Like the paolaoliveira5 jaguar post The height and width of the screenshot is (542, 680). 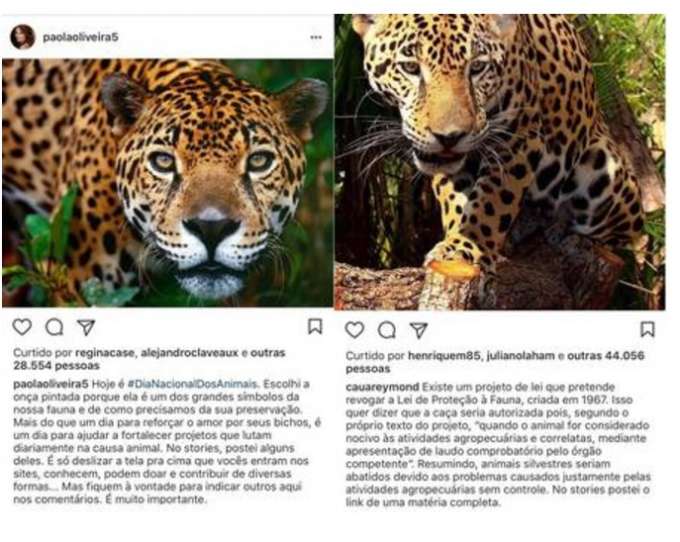point(22,327)
